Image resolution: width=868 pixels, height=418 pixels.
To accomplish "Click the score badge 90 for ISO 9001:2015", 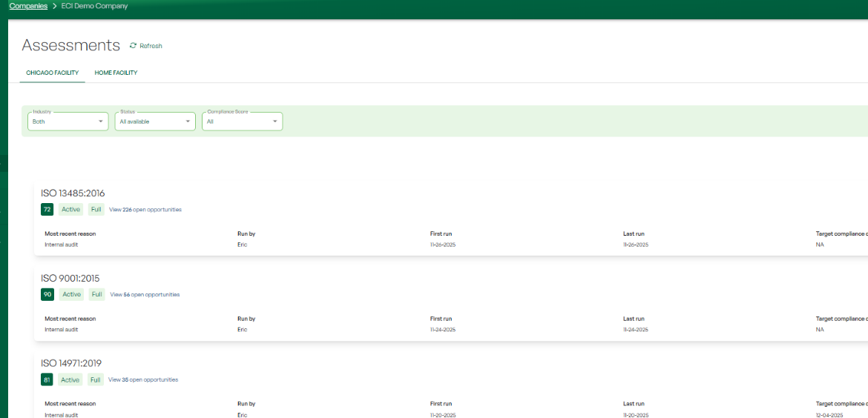I will click(x=47, y=295).
